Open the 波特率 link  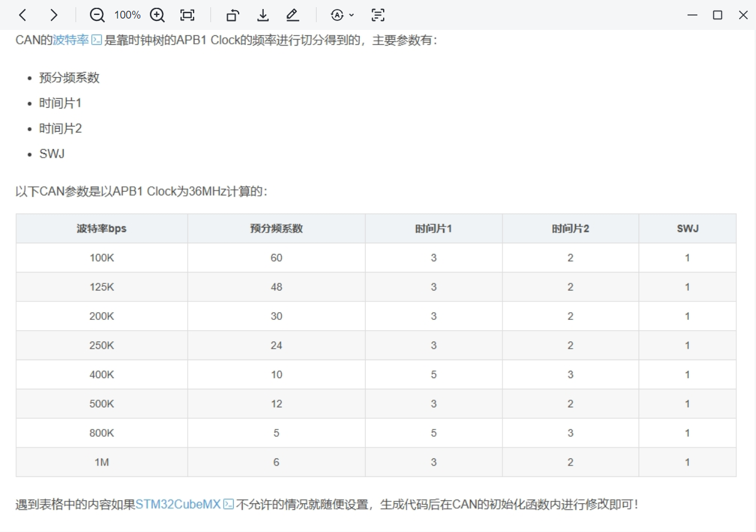coord(71,40)
